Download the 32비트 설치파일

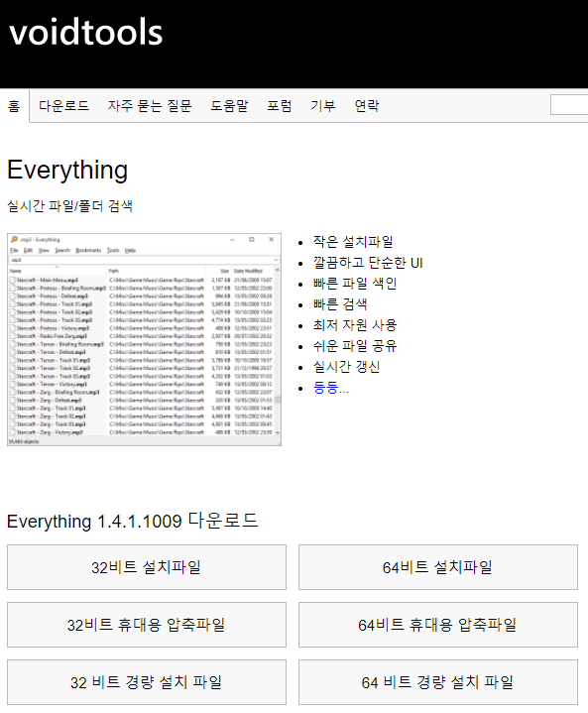tap(147, 567)
